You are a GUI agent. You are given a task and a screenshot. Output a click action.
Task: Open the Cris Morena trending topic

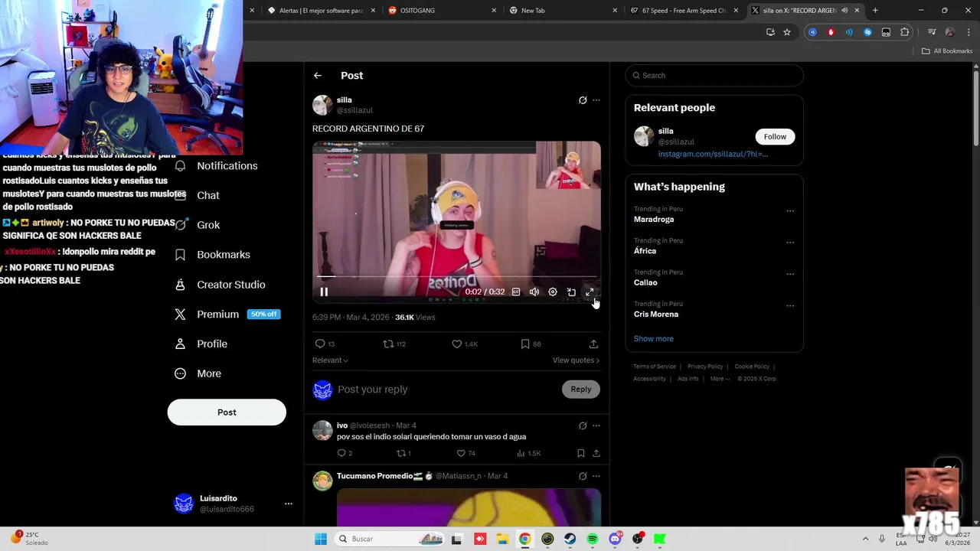click(x=656, y=314)
